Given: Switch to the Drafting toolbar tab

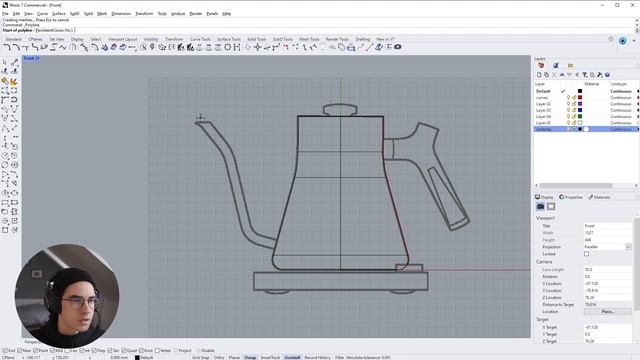Looking at the screenshot, I should tap(362, 39).
